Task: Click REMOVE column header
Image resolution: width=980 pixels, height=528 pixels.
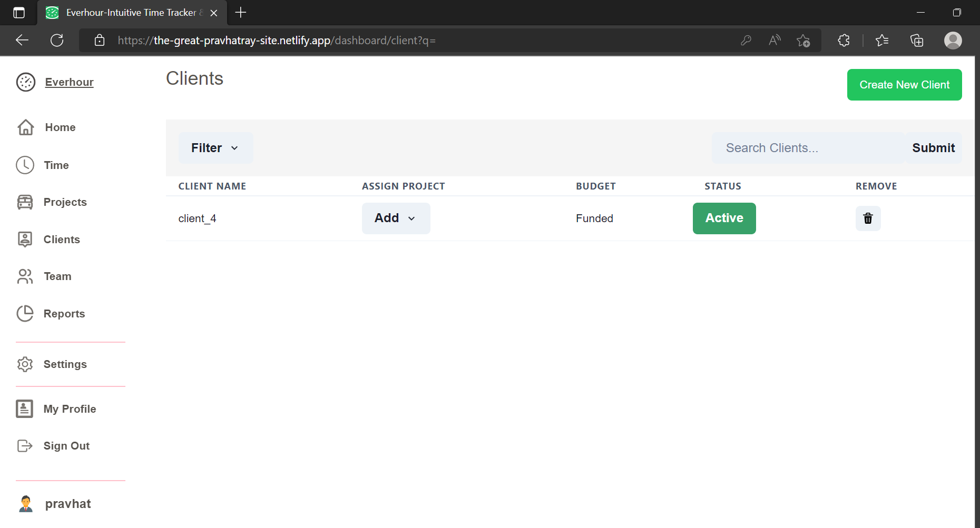Action: click(876, 186)
